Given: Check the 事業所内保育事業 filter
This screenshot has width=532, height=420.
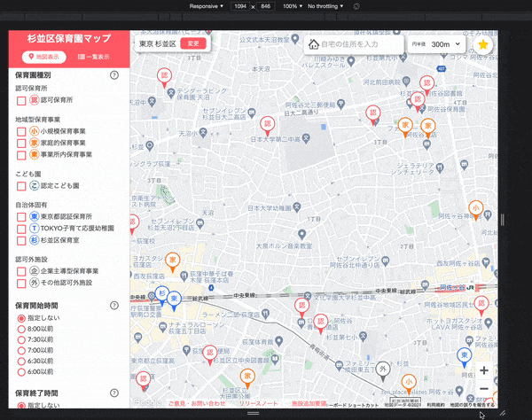Looking at the screenshot, I should (21, 155).
